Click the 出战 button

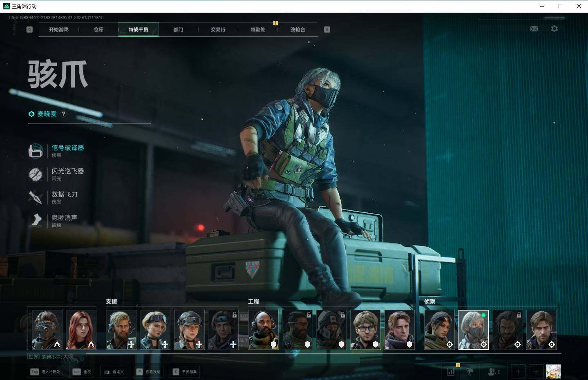tap(82, 372)
